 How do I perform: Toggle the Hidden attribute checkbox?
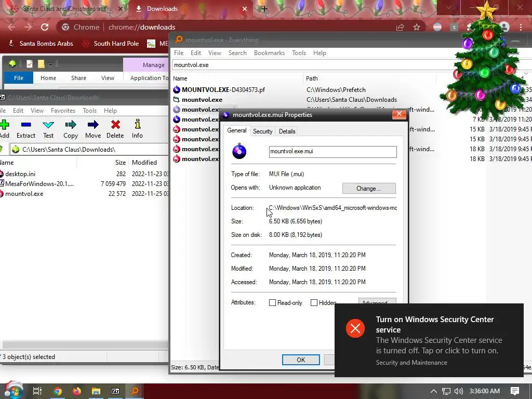point(314,303)
